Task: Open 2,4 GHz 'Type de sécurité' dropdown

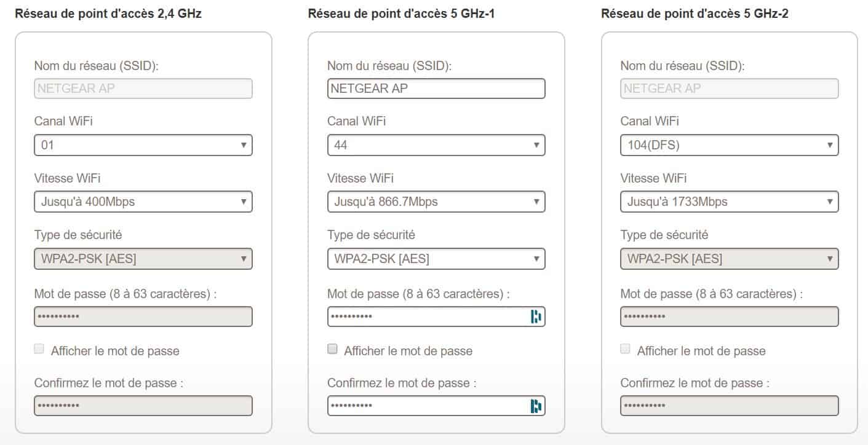Action: (x=143, y=259)
